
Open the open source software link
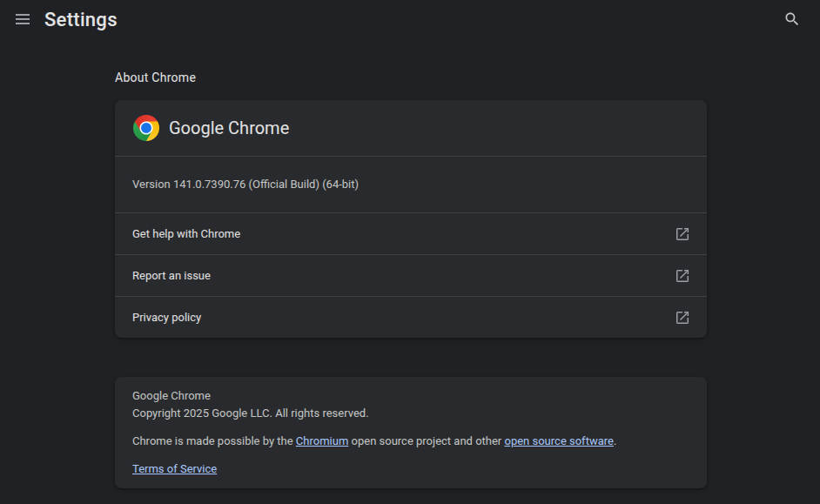[x=559, y=441]
